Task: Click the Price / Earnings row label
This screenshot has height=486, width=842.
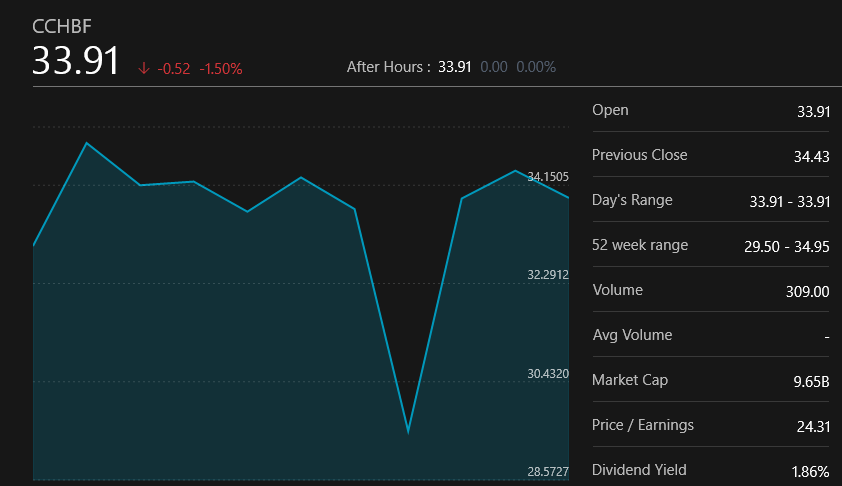Action: (x=642, y=425)
